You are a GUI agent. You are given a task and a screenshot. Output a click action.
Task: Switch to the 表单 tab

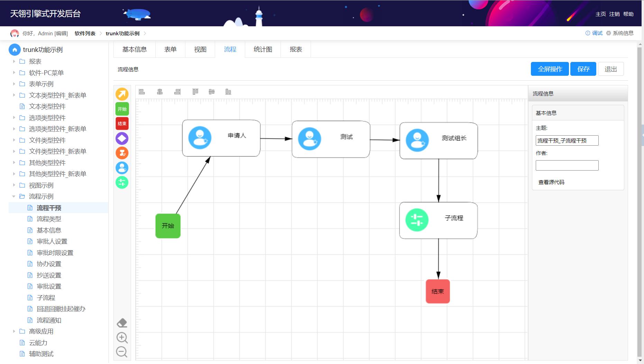pos(170,49)
